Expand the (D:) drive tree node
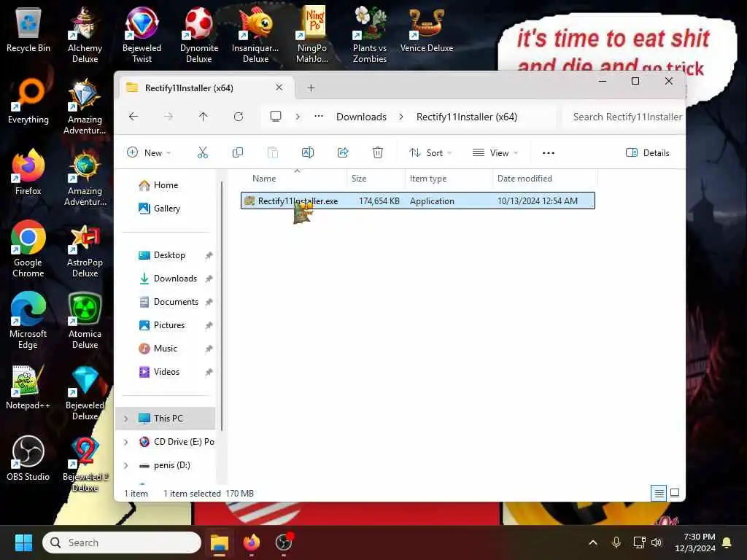 click(x=125, y=465)
